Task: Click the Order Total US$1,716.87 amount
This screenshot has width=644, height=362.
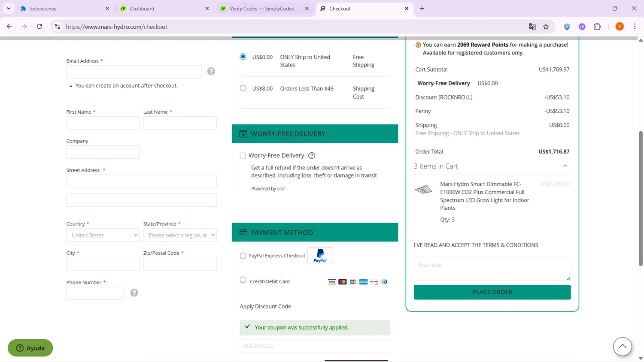Action: 554,152
